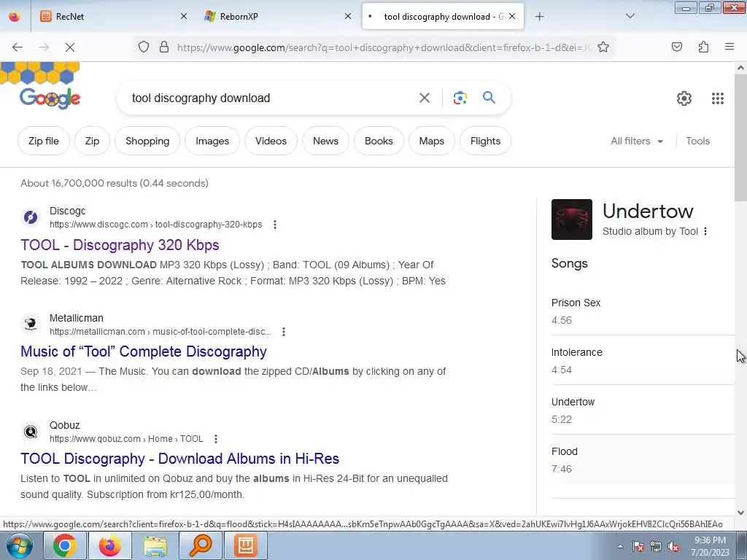Click the page vertical scrollbar thumb
The height and width of the screenshot is (560, 747).
[x=740, y=138]
